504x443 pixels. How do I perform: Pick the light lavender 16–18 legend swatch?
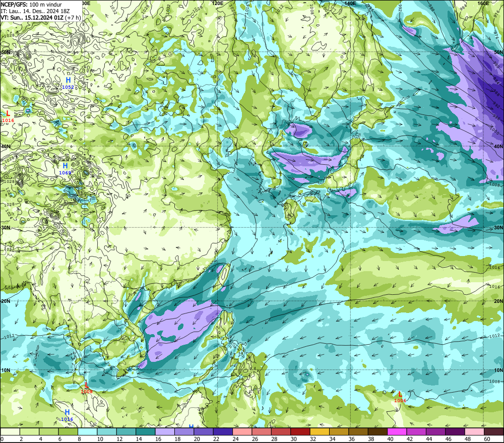click(165, 431)
